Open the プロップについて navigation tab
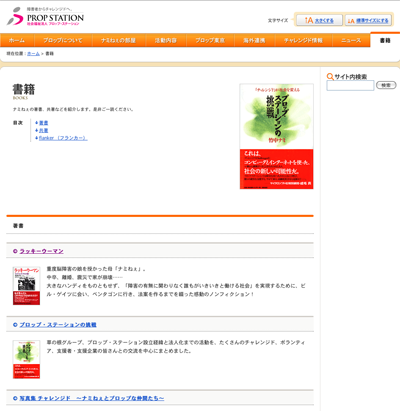 click(63, 40)
